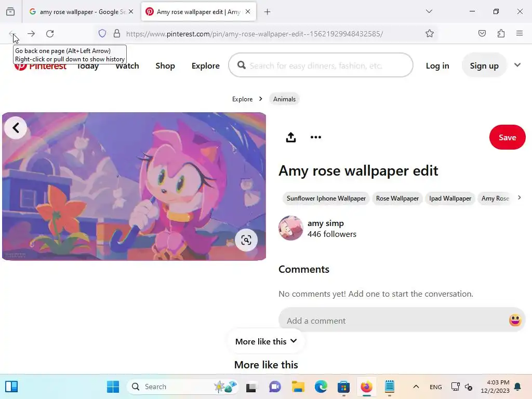Save to Pocket icon in toolbar
Image resolution: width=532 pixels, height=399 pixels.
[x=482, y=33]
